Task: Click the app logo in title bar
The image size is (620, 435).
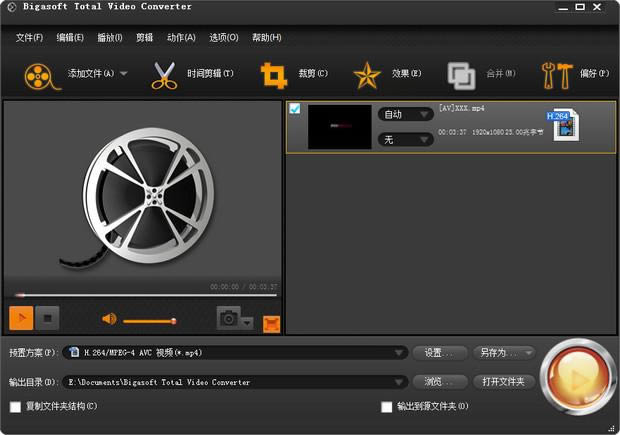Action: tap(11, 7)
